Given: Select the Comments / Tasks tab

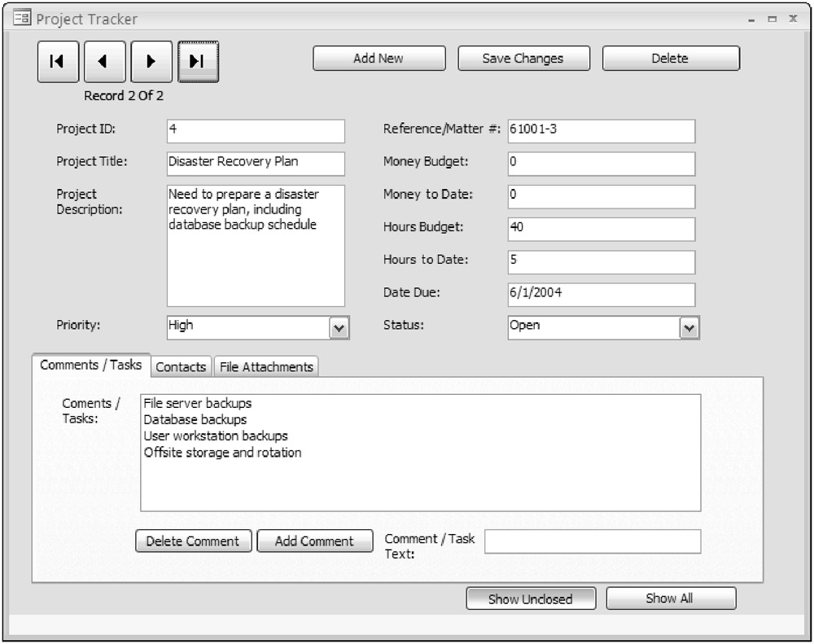Looking at the screenshot, I should tap(90, 366).
